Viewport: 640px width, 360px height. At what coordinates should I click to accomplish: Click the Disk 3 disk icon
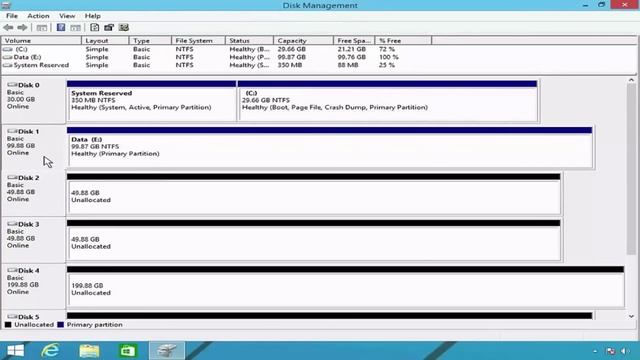pos(12,224)
